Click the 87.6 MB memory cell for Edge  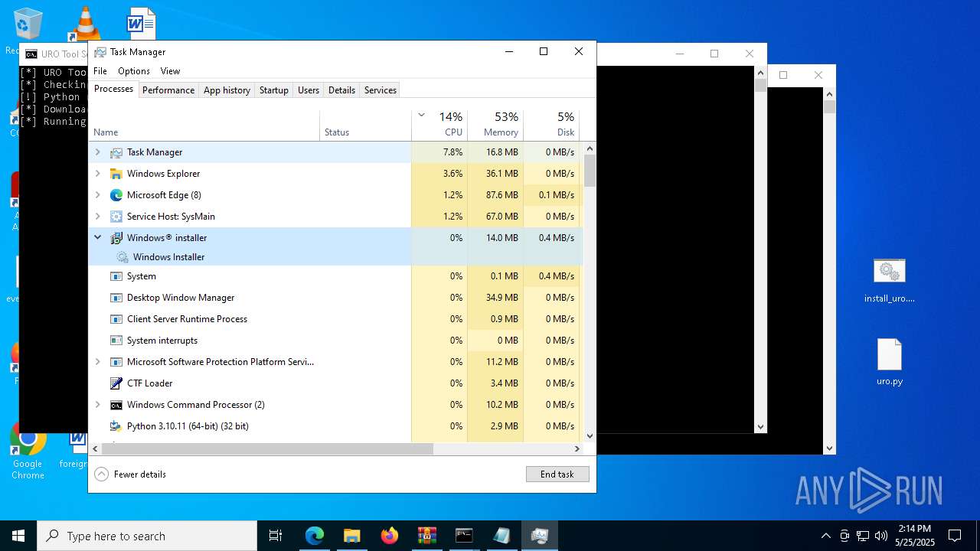pos(495,195)
